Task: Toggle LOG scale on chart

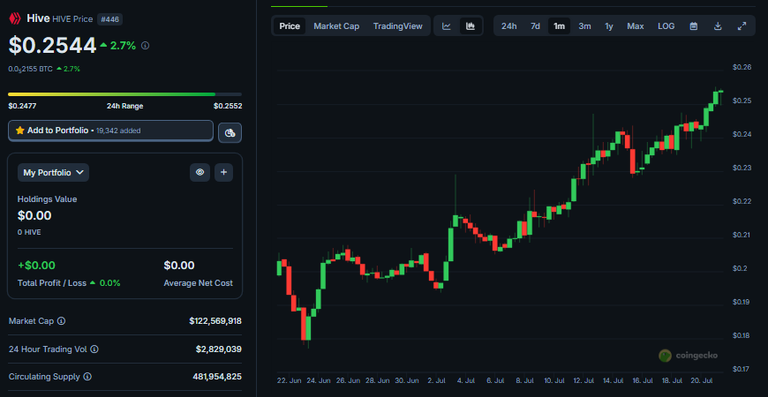Action: tap(666, 26)
